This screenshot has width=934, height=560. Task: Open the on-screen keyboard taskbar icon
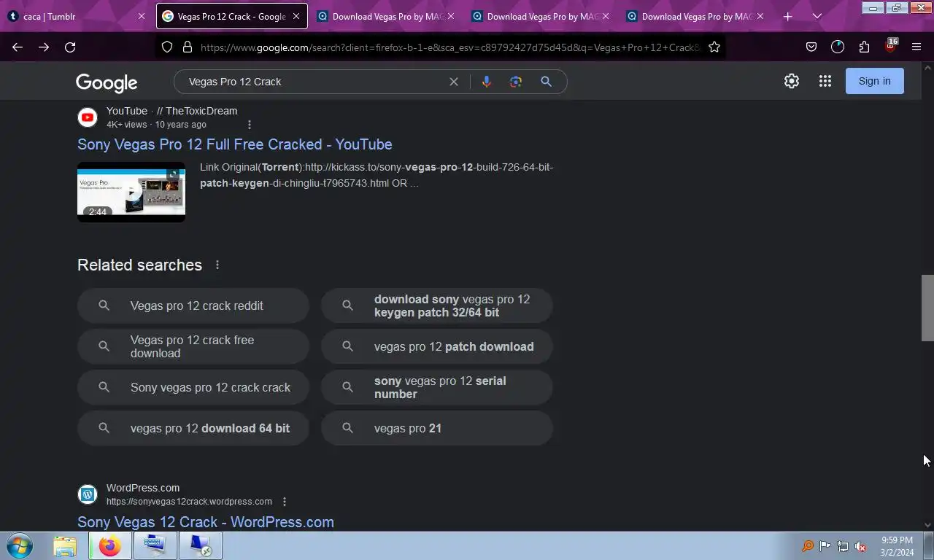(155, 545)
